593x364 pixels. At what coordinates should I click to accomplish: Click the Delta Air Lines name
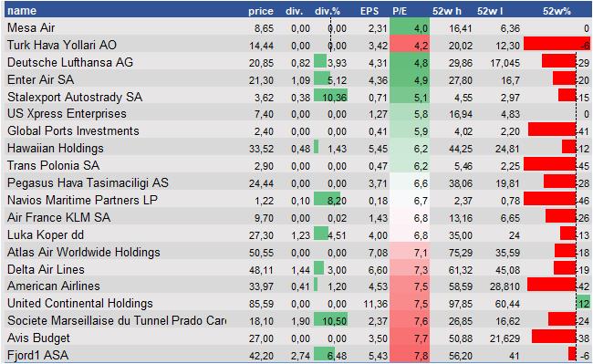pyautogui.click(x=46, y=269)
